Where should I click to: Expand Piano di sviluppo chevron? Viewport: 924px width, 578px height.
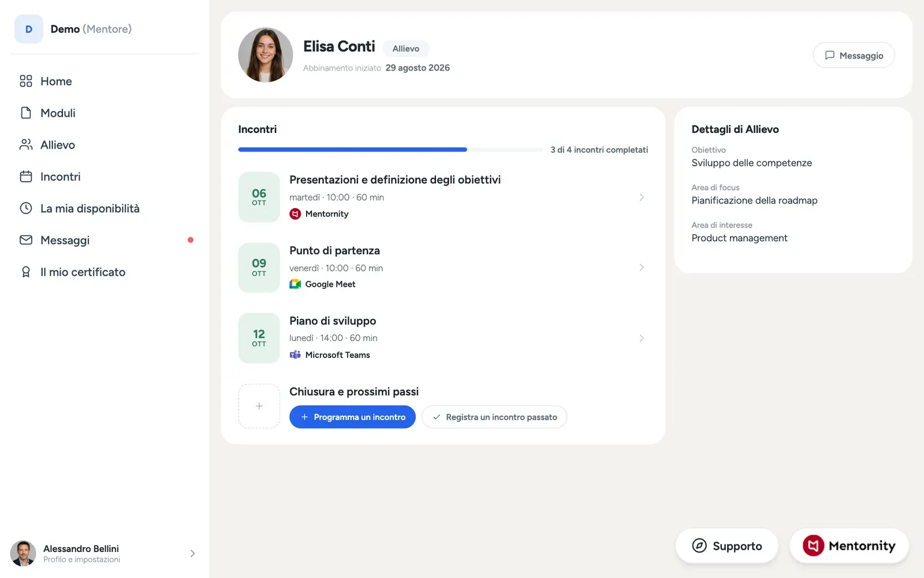(642, 338)
